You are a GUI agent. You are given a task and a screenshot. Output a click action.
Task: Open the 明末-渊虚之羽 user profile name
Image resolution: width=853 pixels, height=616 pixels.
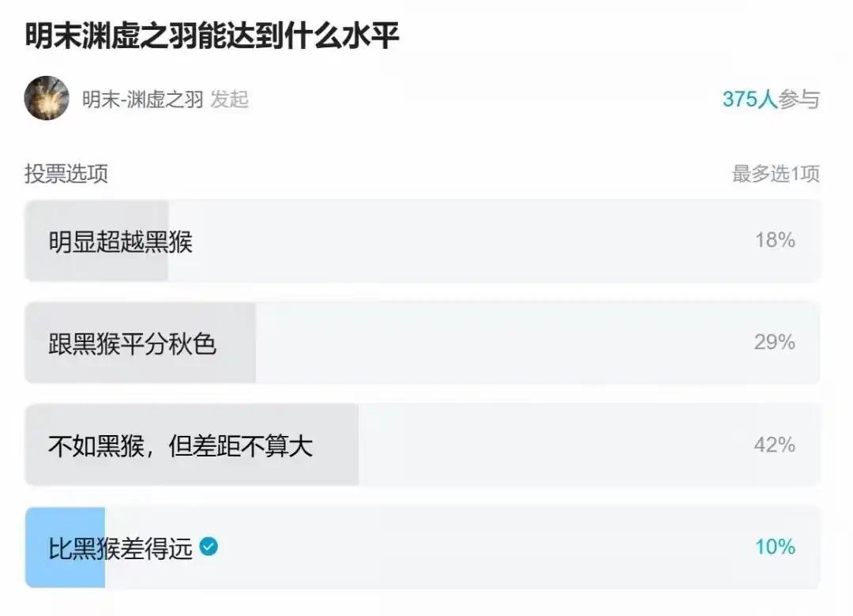[x=143, y=100]
